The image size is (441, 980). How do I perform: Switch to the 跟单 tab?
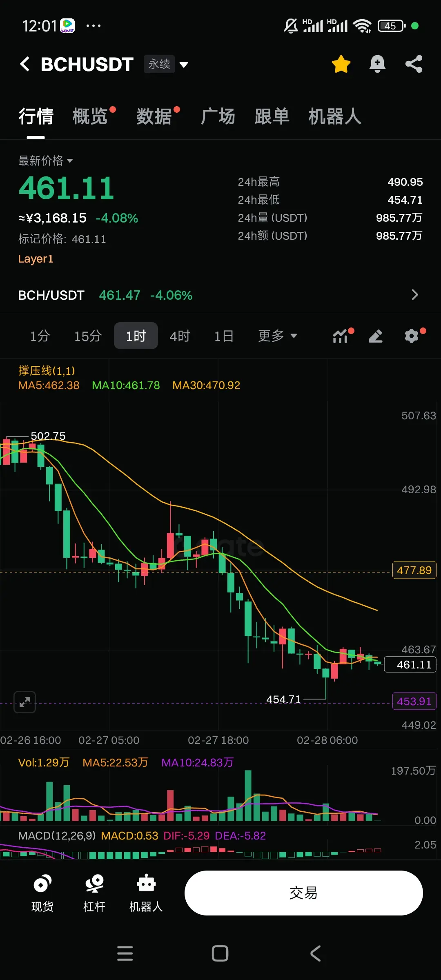tap(272, 117)
